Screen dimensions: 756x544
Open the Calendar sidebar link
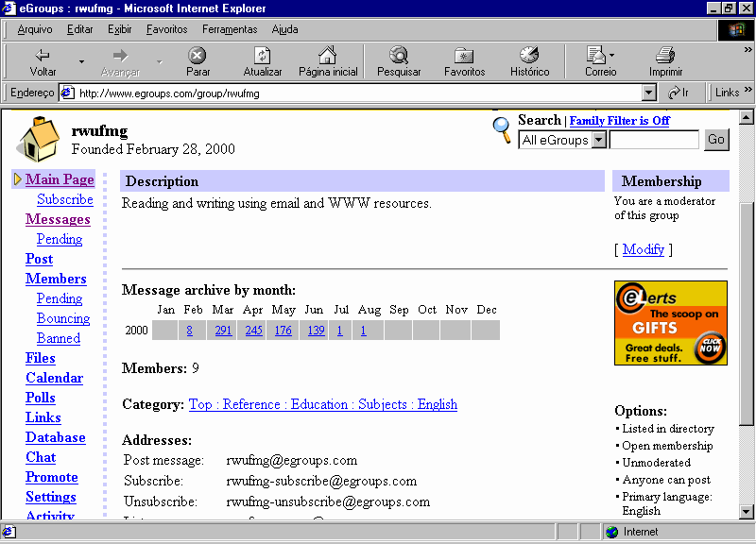click(x=55, y=378)
